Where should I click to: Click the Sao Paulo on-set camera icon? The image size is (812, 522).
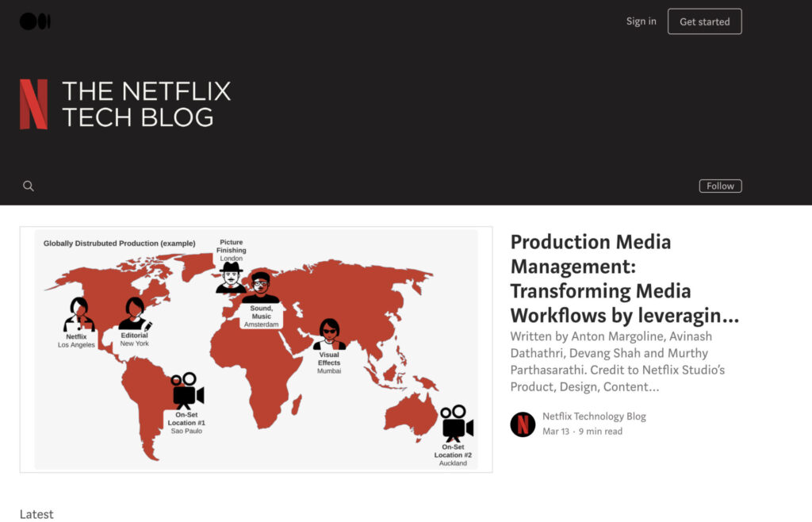[x=187, y=390]
